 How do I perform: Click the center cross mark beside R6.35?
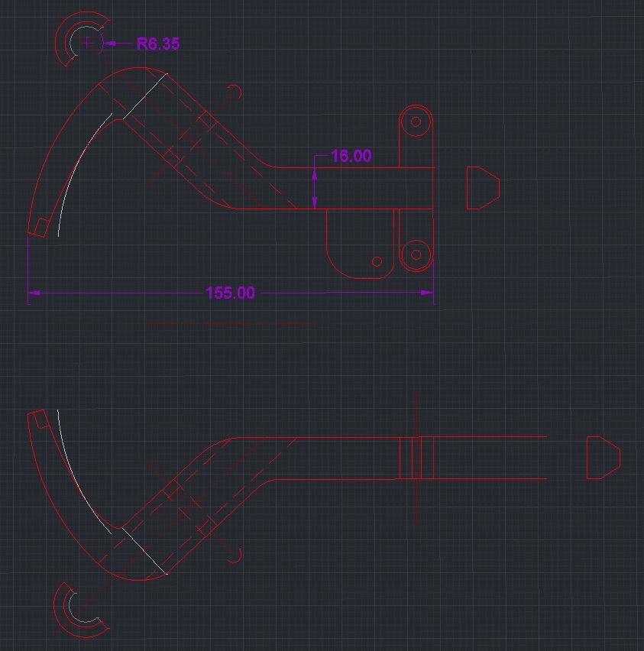[x=89, y=44]
